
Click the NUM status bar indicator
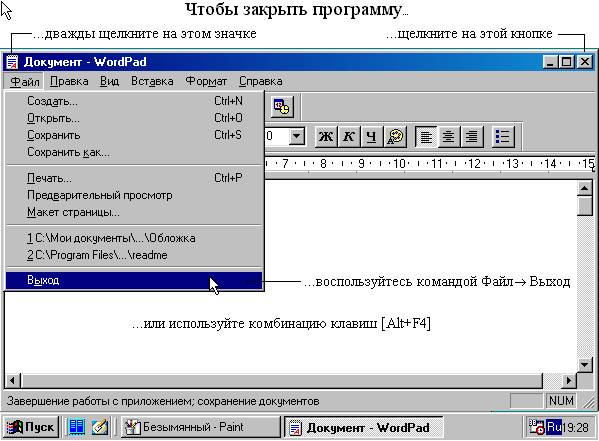[x=561, y=401]
